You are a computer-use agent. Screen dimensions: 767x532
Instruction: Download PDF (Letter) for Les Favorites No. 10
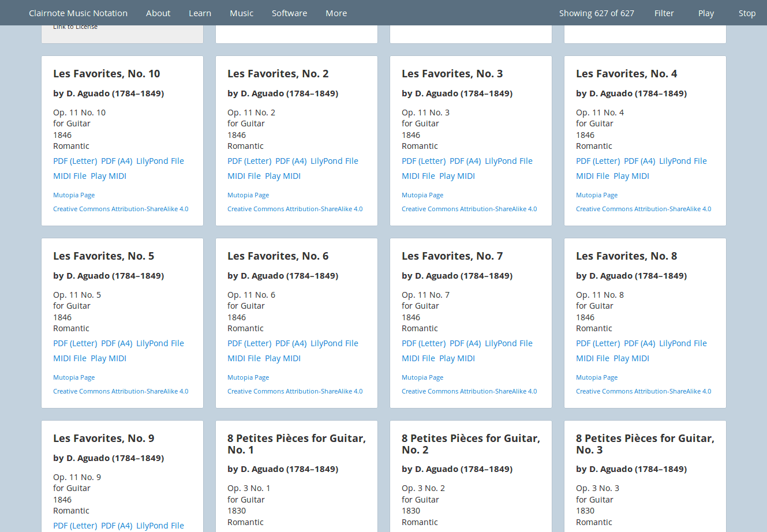pyautogui.click(x=75, y=161)
